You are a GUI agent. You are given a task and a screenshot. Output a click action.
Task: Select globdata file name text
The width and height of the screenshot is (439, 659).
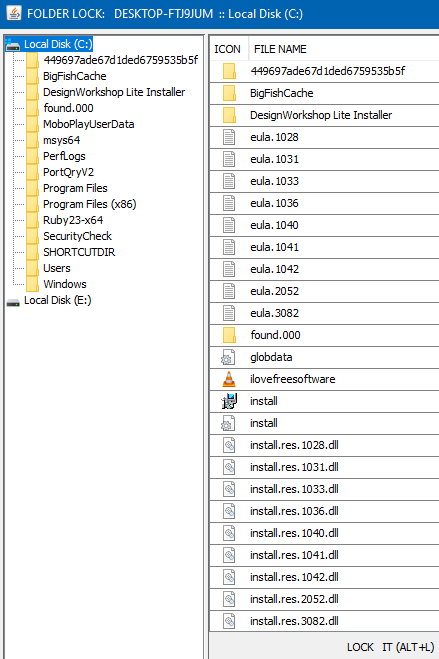(x=271, y=357)
